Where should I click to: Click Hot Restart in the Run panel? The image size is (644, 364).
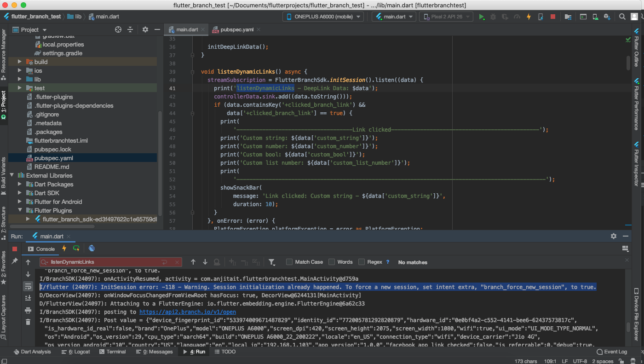(x=76, y=248)
